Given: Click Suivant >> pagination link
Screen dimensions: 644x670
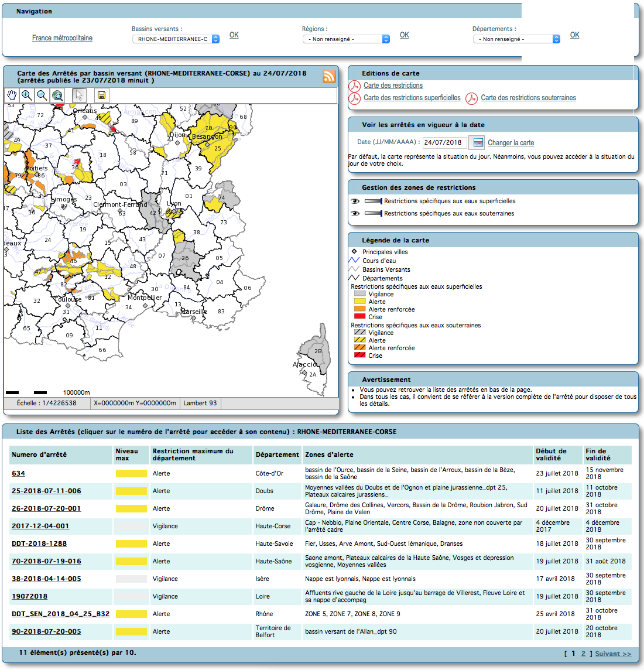Looking at the screenshot, I should (x=613, y=654).
